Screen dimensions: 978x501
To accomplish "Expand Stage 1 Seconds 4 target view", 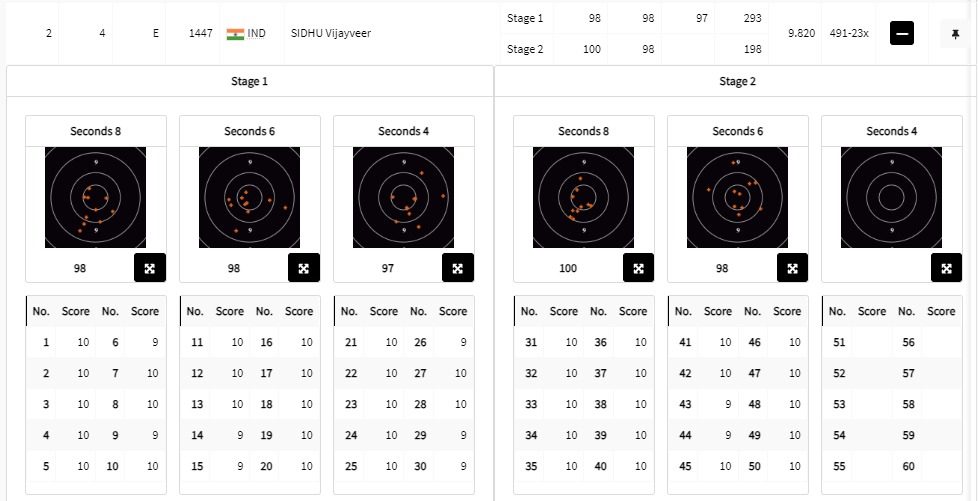I will [x=458, y=268].
